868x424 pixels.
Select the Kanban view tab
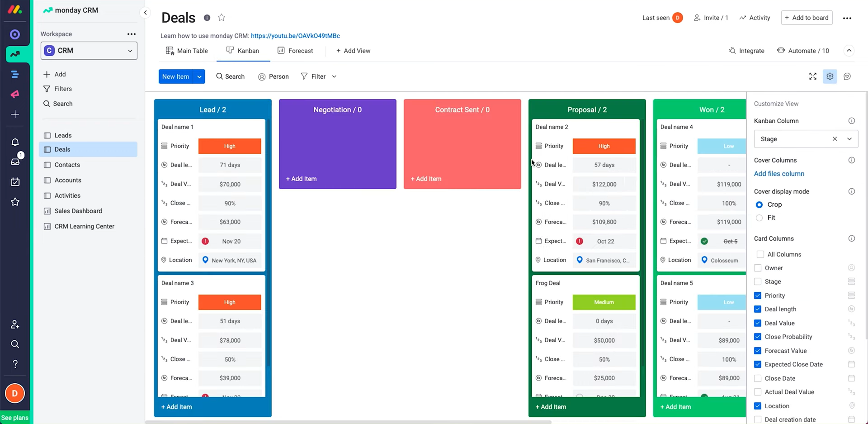pos(243,51)
